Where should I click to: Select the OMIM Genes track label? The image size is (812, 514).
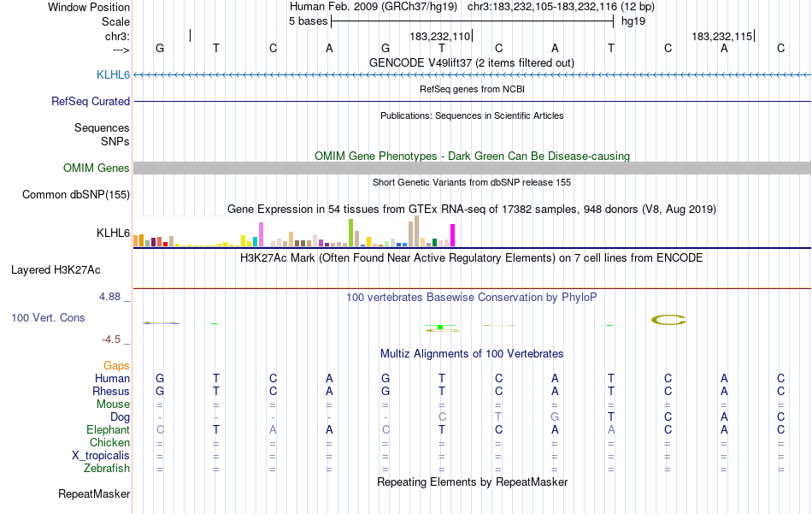click(x=96, y=168)
